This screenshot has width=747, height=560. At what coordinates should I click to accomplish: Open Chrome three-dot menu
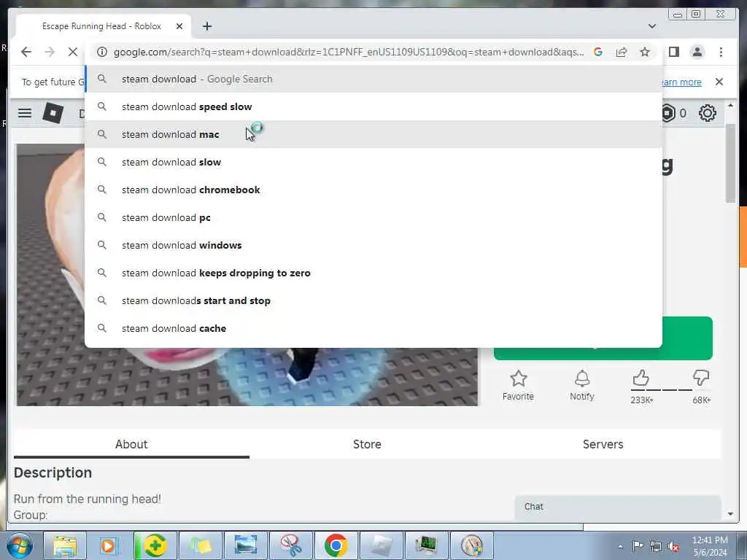[721, 52]
